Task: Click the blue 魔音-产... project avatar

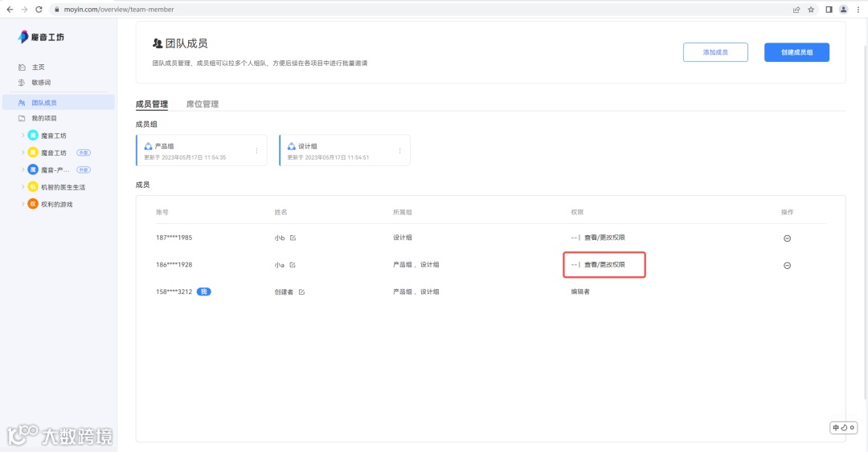Action: [33, 169]
